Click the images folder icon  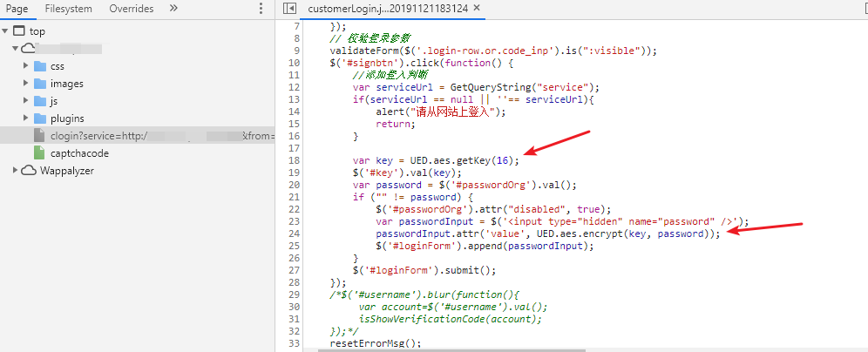coord(40,84)
